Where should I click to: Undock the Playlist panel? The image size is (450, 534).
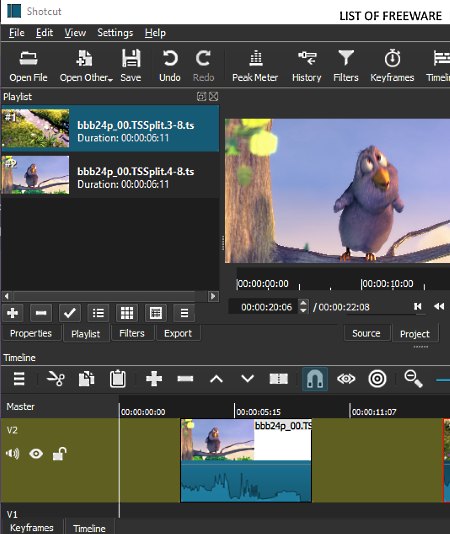click(201, 97)
